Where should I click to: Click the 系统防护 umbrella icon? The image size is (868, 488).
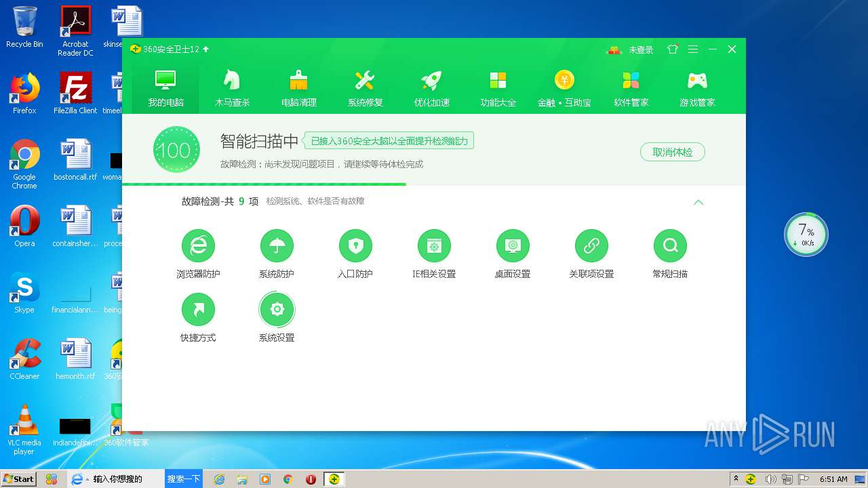pos(277,245)
